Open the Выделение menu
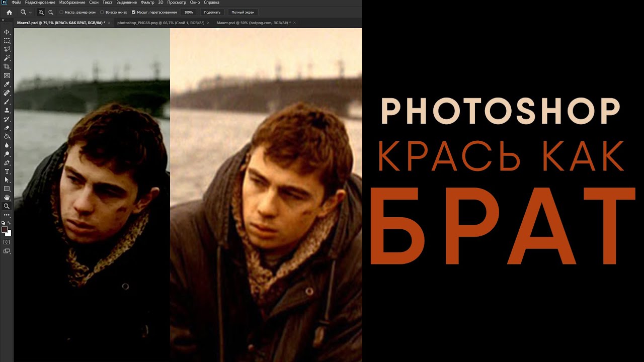Screen dimensions: 644x362 click(127, 3)
